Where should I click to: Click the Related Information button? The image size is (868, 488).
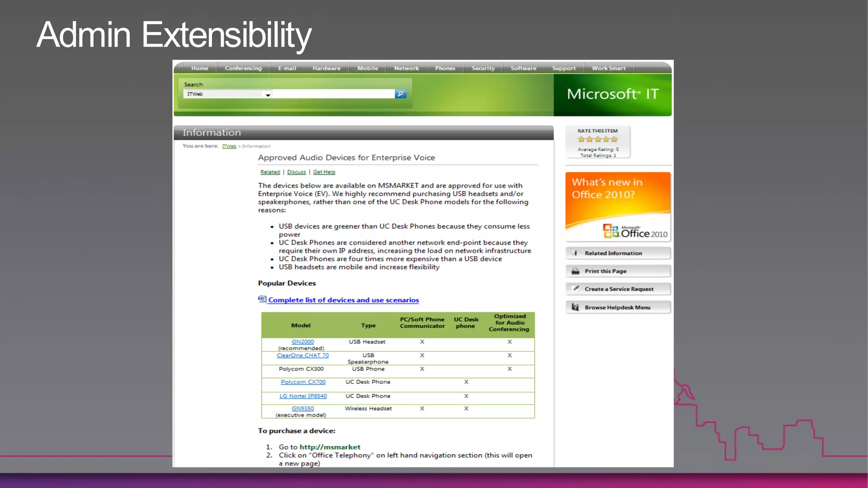[x=618, y=253]
